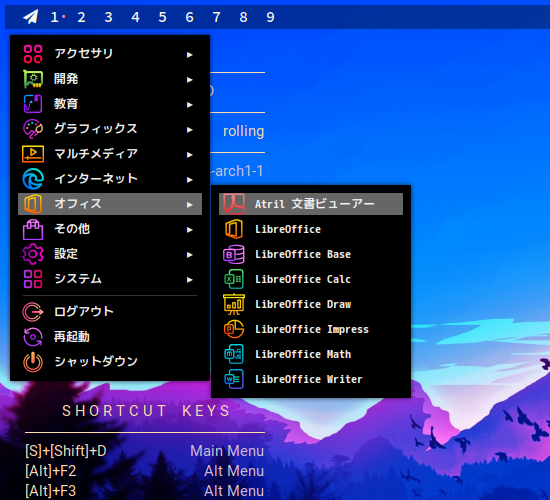Click the LibreOffice Draw icon

[x=234, y=304]
